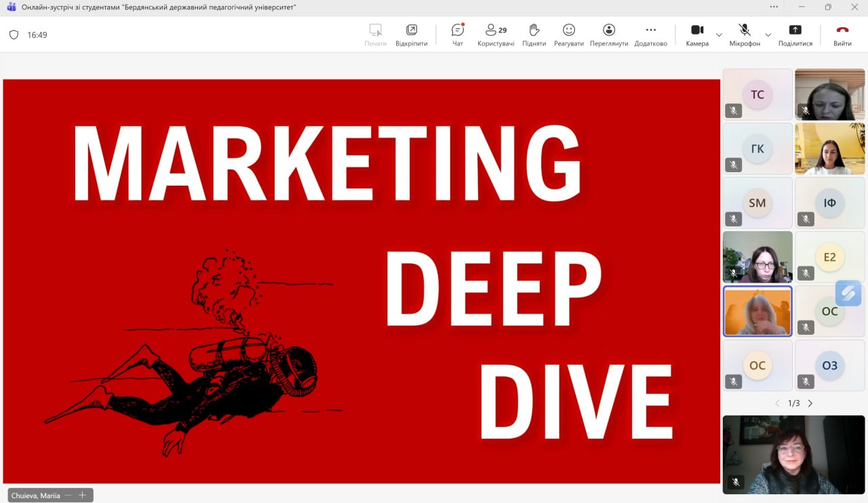The height and width of the screenshot is (503, 868).
Task: Toggle the camera on or off
Action: click(696, 35)
